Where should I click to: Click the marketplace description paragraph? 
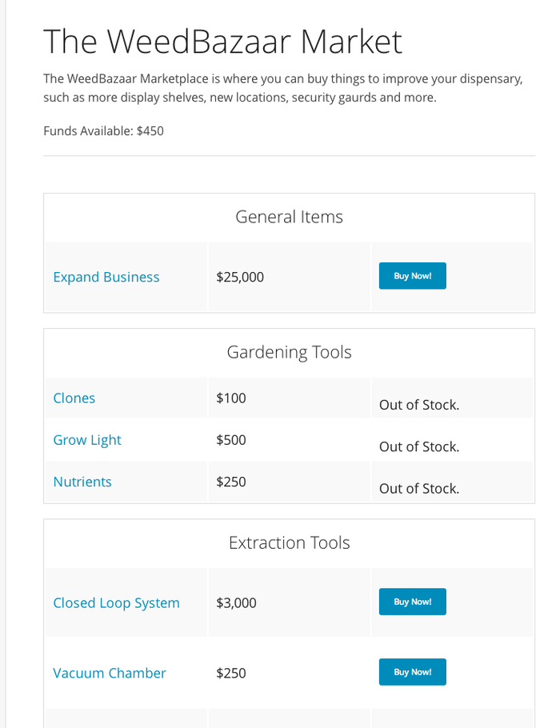(x=283, y=88)
